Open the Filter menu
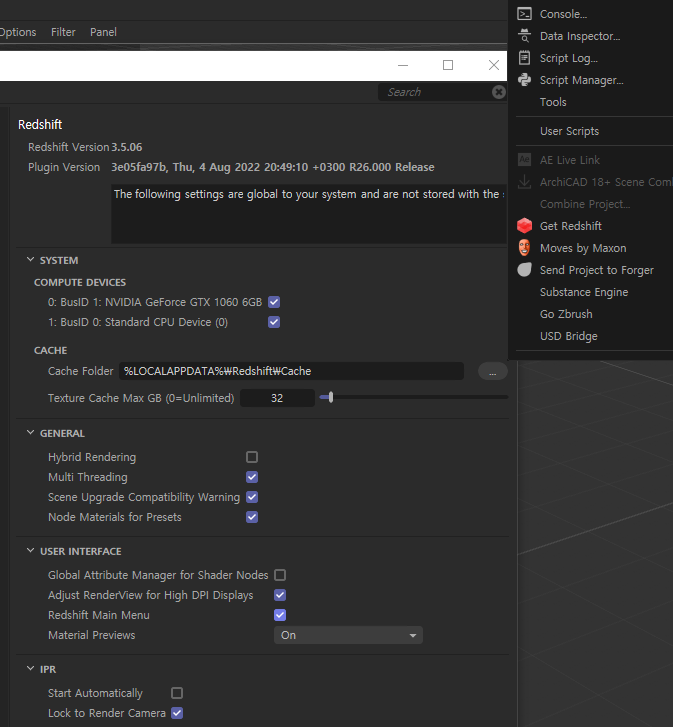 63,32
